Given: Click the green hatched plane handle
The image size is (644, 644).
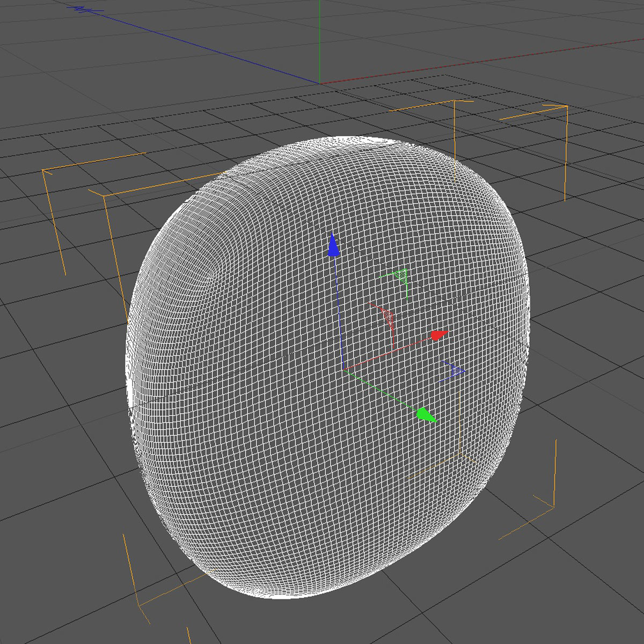Looking at the screenshot, I should click(401, 275).
